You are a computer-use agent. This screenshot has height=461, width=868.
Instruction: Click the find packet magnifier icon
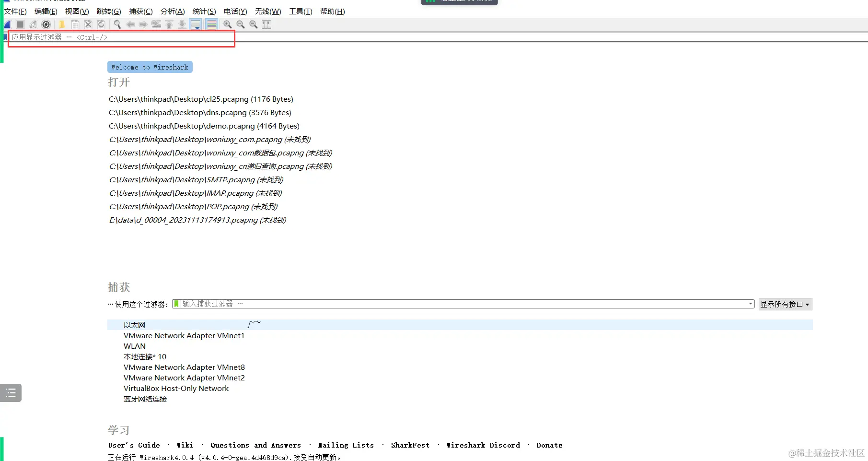tap(117, 24)
